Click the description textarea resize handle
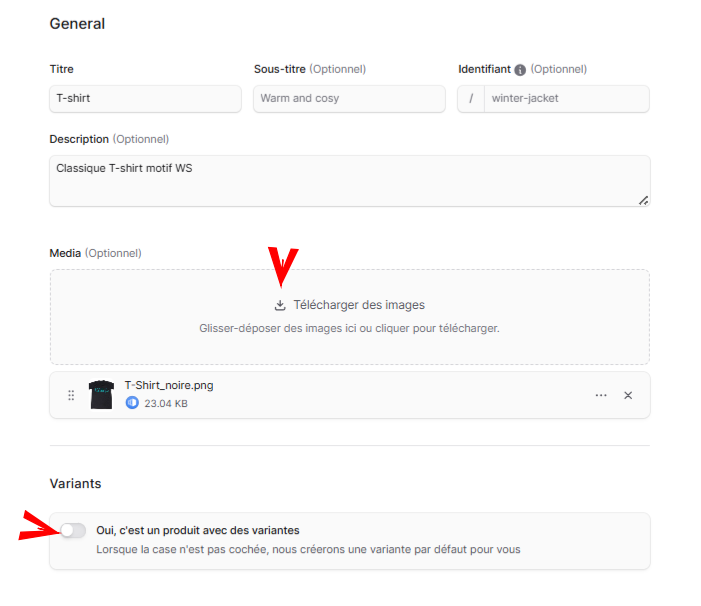 pyautogui.click(x=643, y=201)
